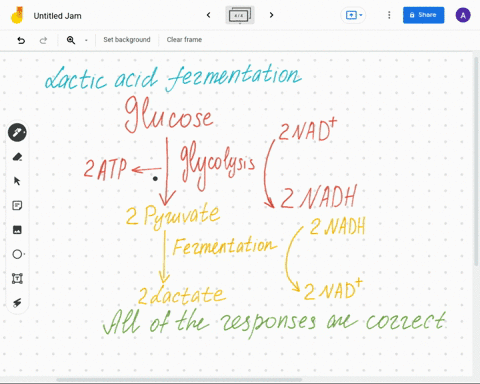Go to the next frame
The image size is (480, 384).
271,15
